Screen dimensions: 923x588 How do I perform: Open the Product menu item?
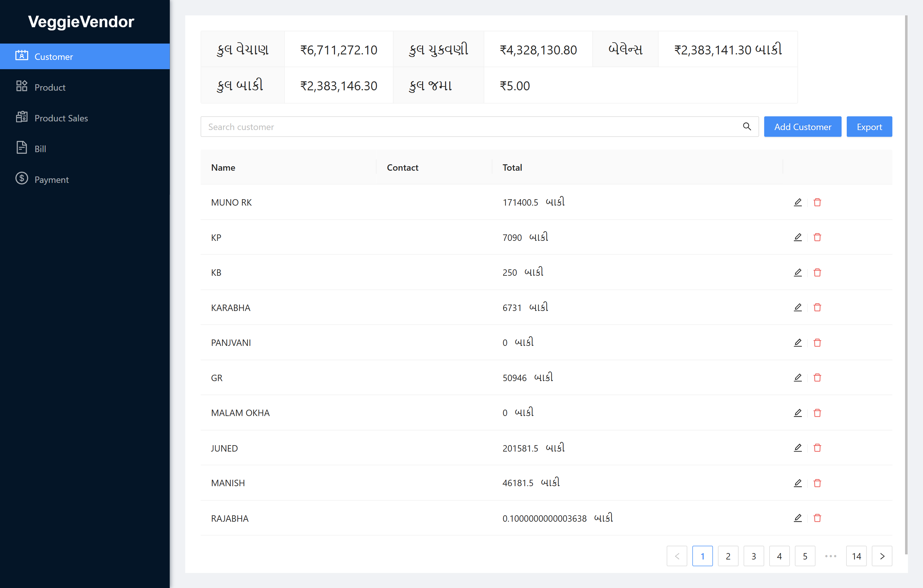tap(50, 87)
